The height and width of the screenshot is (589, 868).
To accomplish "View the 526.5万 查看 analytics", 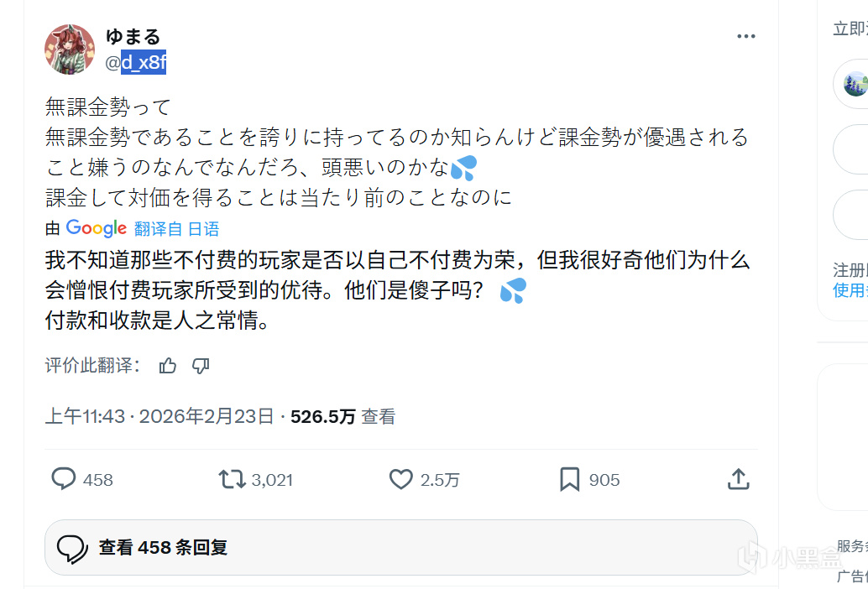I will (x=342, y=416).
